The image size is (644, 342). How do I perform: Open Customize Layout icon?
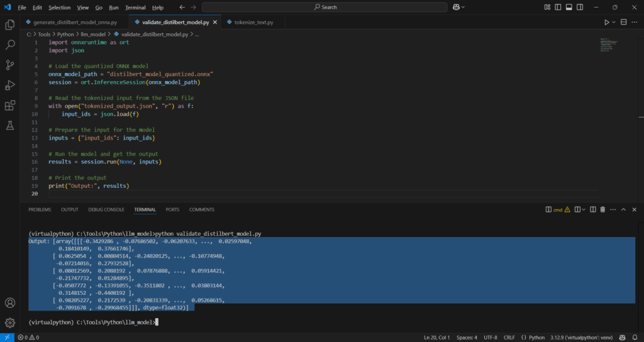pos(547,7)
